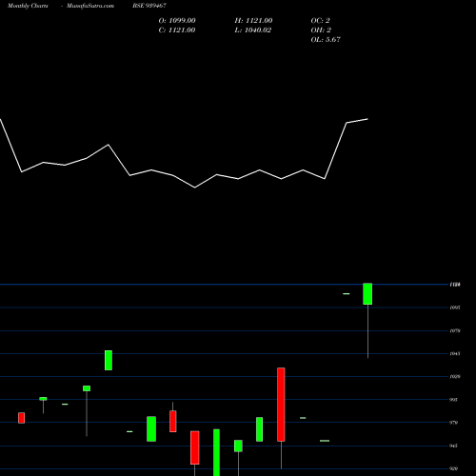Click the 995 price axis label
Screen dimensions: 476x476
(454, 400)
